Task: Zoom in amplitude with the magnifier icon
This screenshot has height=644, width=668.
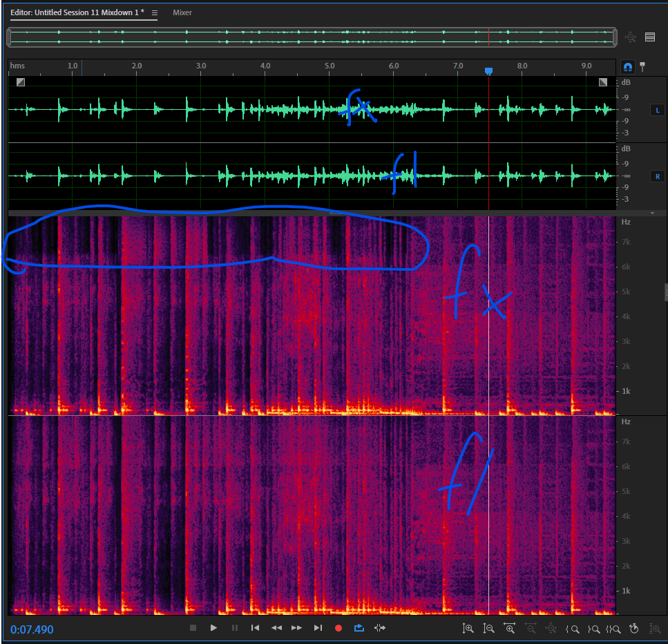Action: coord(468,628)
